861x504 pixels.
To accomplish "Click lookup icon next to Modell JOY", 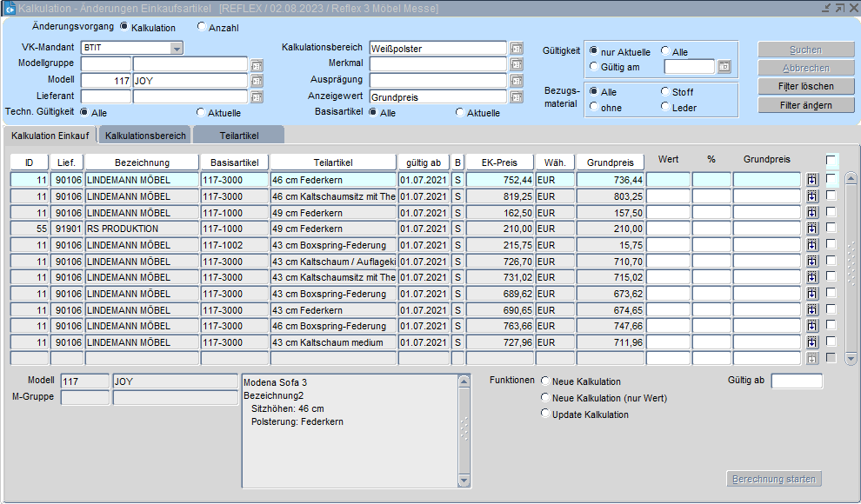I will pyautogui.click(x=257, y=81).
